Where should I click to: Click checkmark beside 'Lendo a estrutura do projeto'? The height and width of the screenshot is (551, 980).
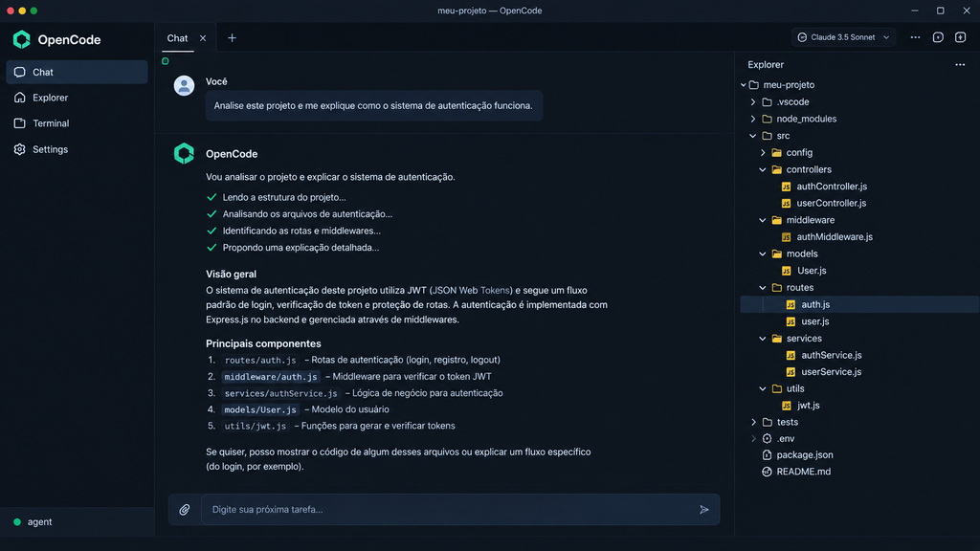click(212, 197)
